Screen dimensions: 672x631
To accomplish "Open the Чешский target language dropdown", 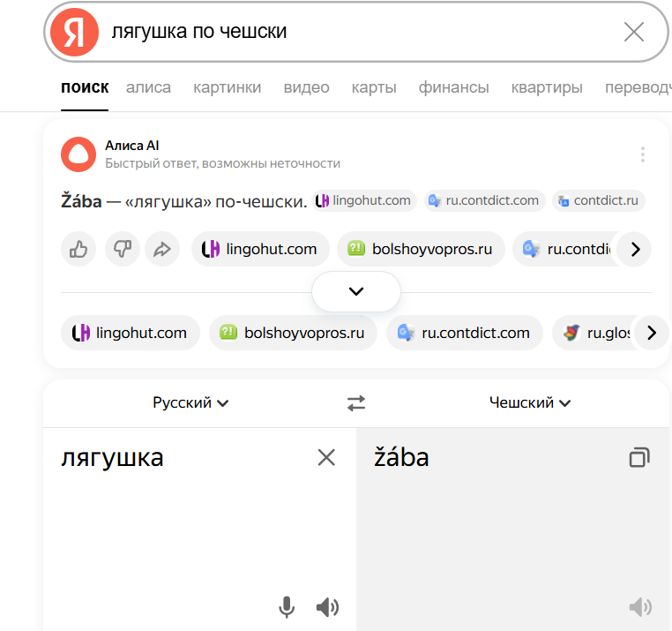I will (x=530, y=403).
